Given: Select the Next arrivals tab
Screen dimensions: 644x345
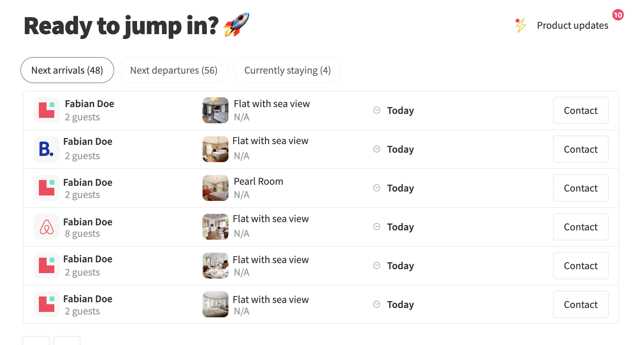Looking at the screenshot, I should pos(67,70).
